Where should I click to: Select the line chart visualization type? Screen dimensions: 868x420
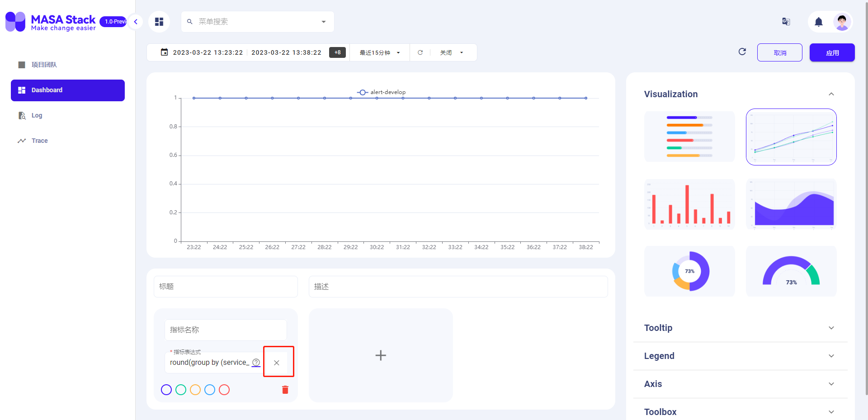point(791,137)
